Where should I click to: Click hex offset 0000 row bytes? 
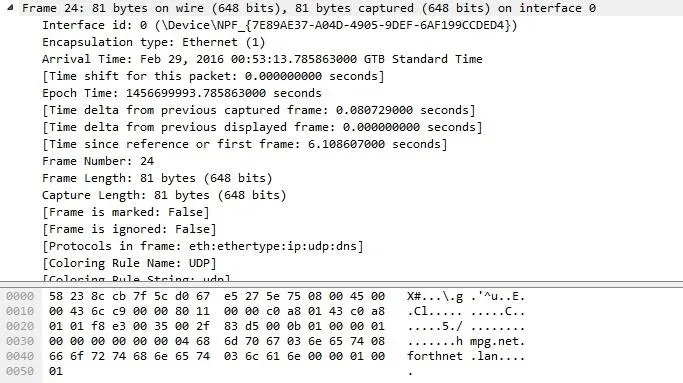217,296
